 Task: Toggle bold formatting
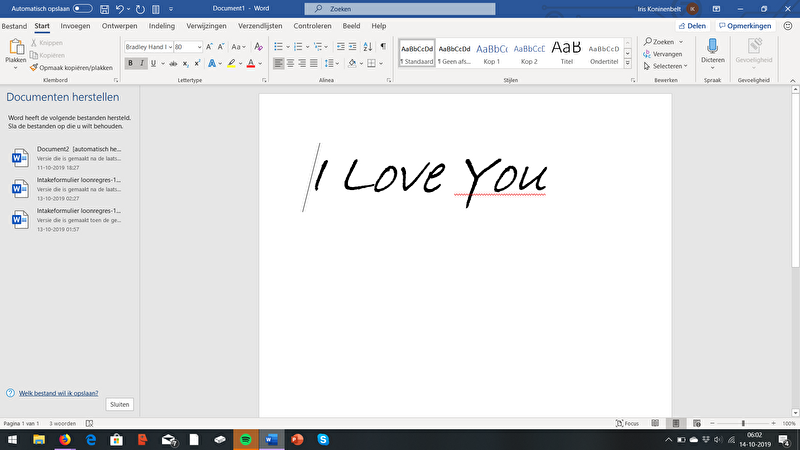click(130, 63)
